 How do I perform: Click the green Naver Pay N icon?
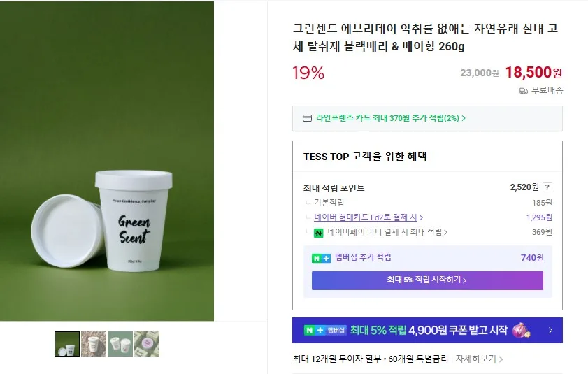coord(318,233)
